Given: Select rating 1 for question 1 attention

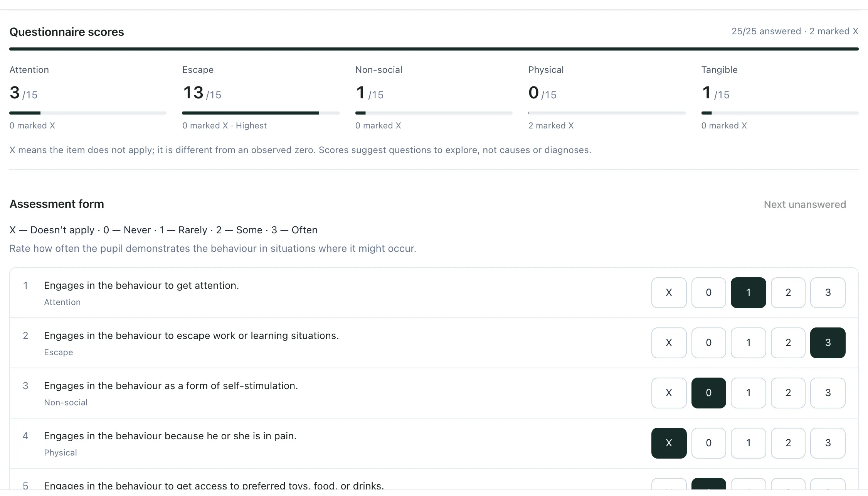Looking at the screenshot, I should (748, 293).
